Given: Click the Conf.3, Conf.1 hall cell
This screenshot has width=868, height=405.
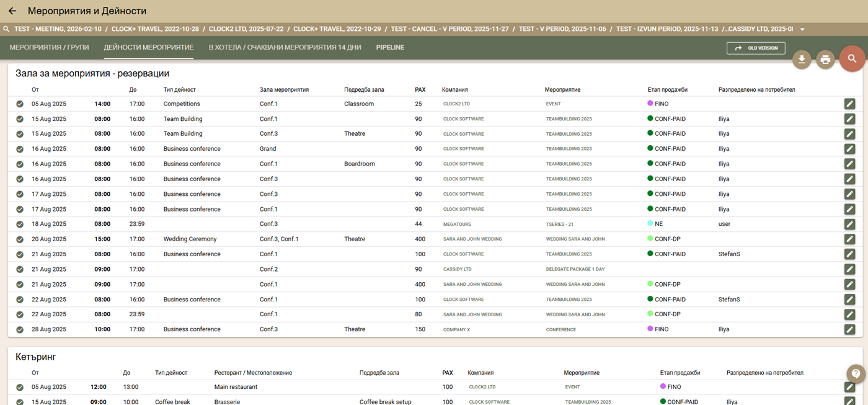Looking at the screenshot, I should click(279, 239).
